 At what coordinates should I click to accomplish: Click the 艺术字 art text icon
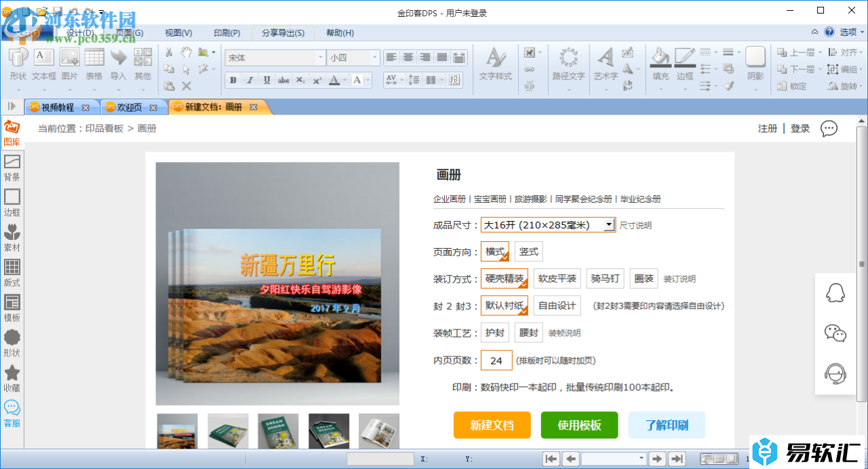click(x=606, y=64)
